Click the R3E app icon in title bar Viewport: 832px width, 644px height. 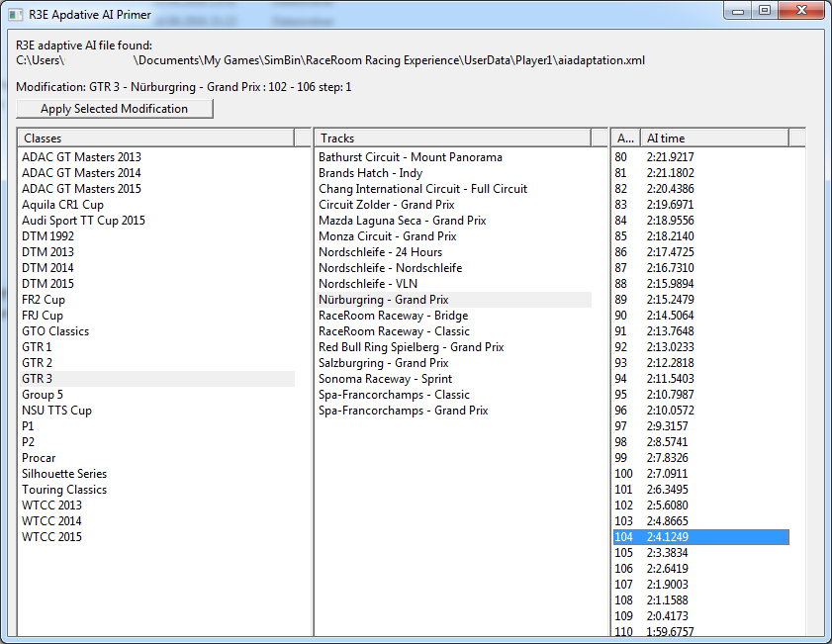coord(16,15)
